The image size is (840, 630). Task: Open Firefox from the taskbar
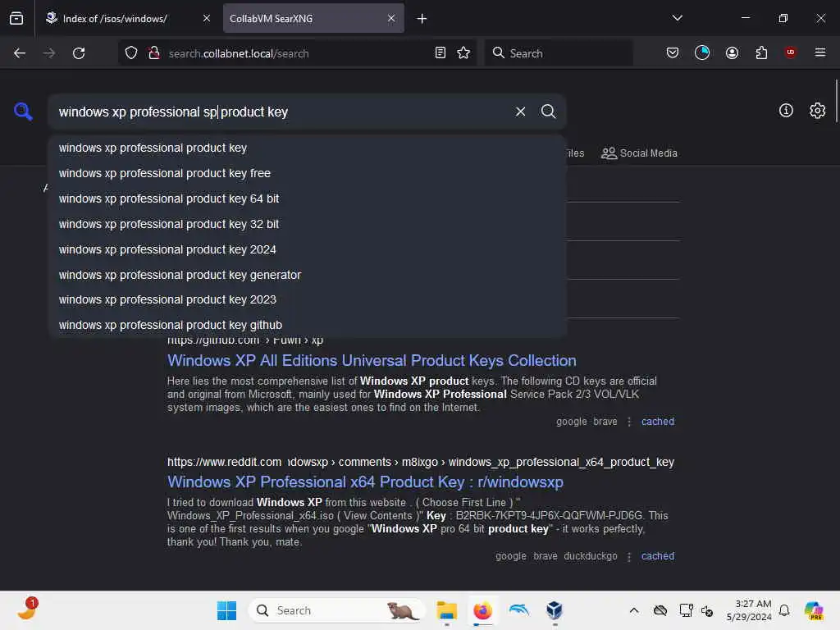click(482, 610)
